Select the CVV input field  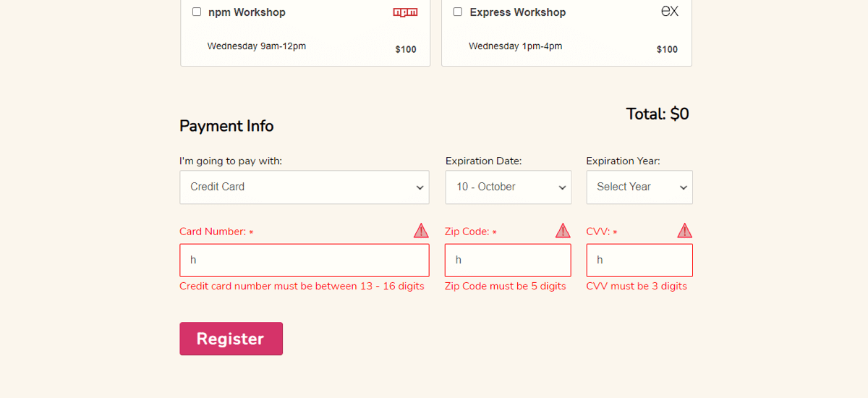click(x=639, y=260)
